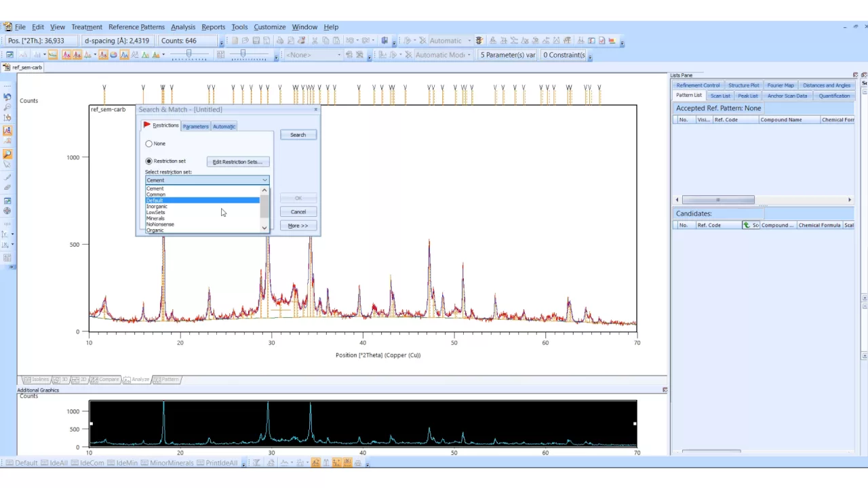Click the restriction list scrollbar down arrow

[x=264, y=228]
